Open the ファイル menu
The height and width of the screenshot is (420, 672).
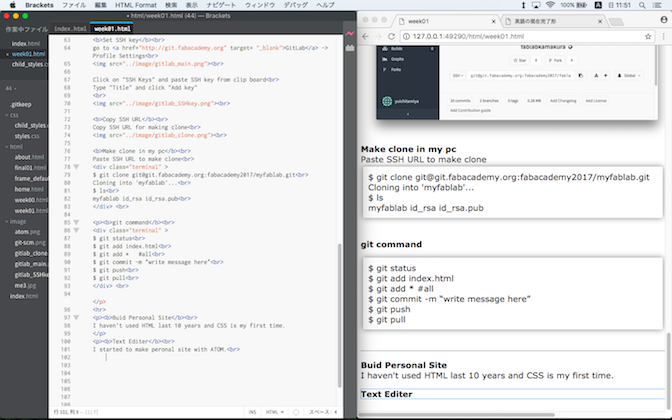[74, 5]
